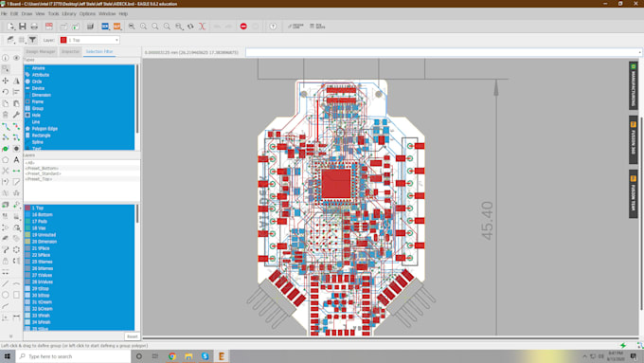
Task: Open the Options menu
Action: 87,13
